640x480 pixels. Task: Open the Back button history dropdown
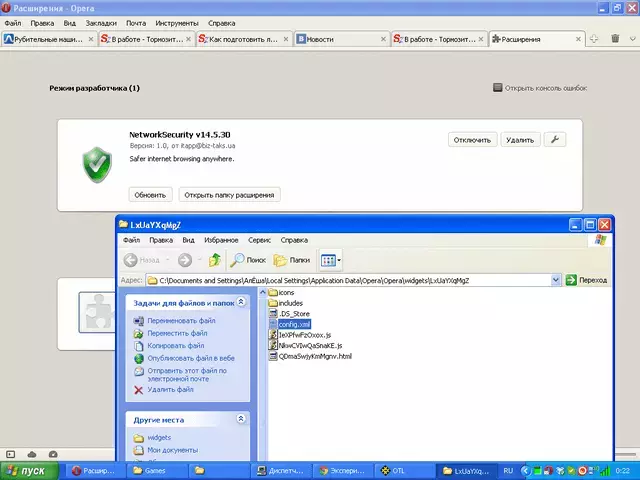coord(168,260)
